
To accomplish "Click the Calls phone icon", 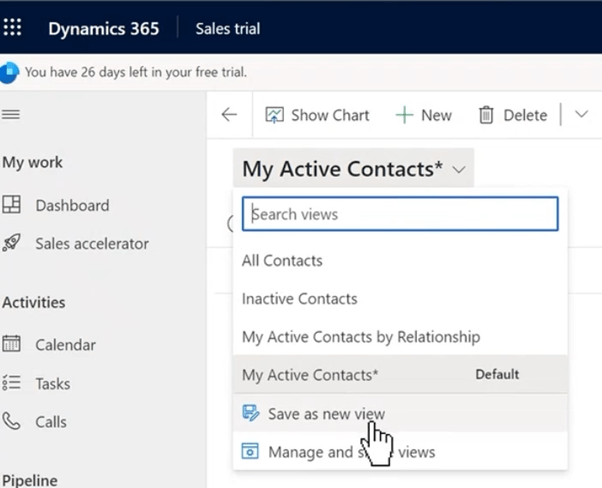I will click(x=11, y=421).
